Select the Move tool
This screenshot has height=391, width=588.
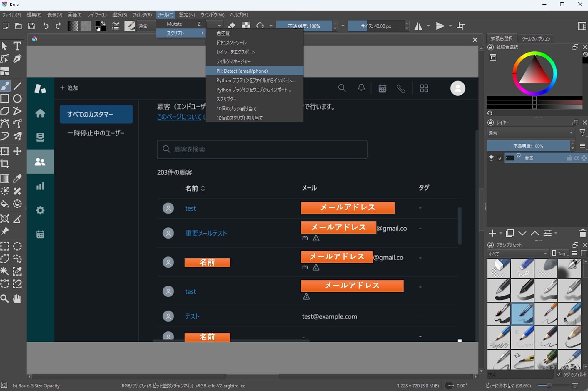pos(17,151)
